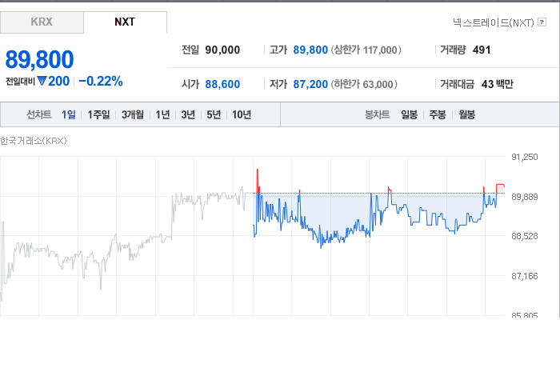The image size is (560, 392).
Task: Click the 거래량 value 491
Action: (482, 50)
